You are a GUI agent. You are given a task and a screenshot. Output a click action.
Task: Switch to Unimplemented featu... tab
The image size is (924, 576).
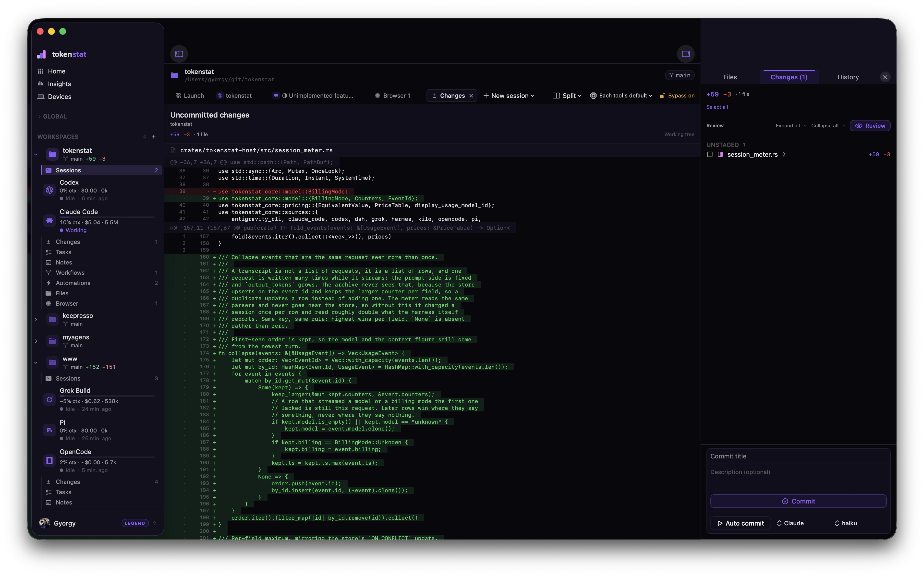pyautogui.click(x=313, y=96)
